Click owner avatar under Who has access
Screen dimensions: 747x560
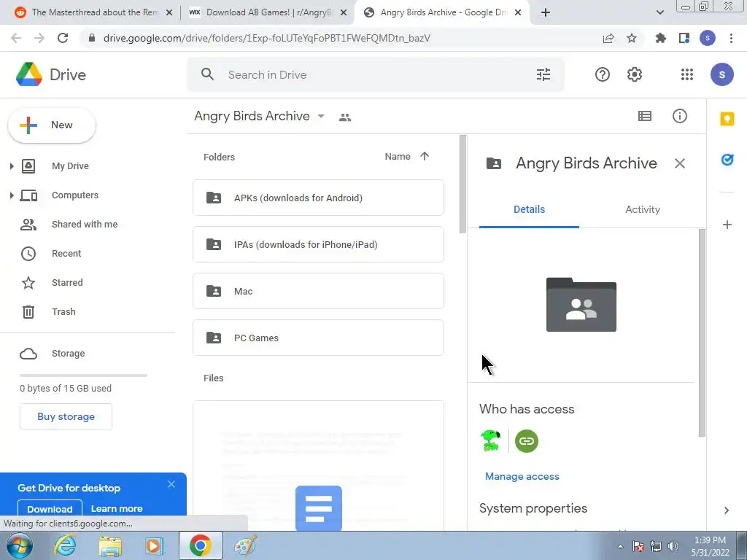[x=491, y=441]
